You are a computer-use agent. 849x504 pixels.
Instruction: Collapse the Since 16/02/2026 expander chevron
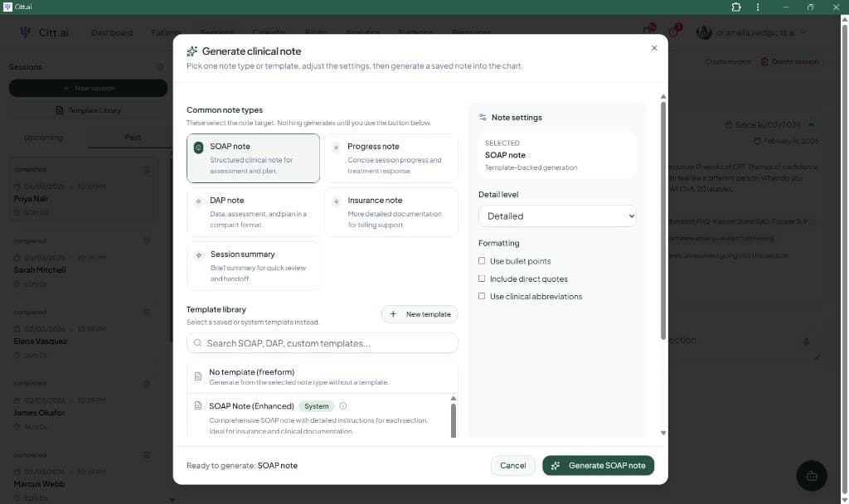pyautogui.click(x=811, y=124)
